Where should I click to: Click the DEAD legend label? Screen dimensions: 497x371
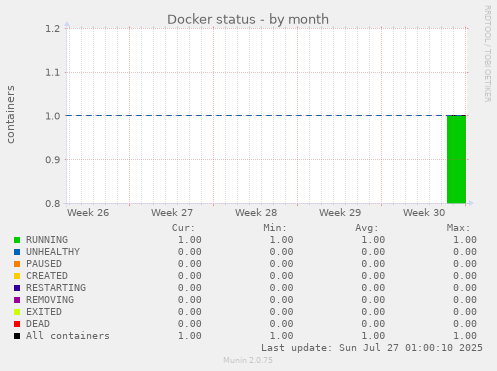click(x=38, y=324)
